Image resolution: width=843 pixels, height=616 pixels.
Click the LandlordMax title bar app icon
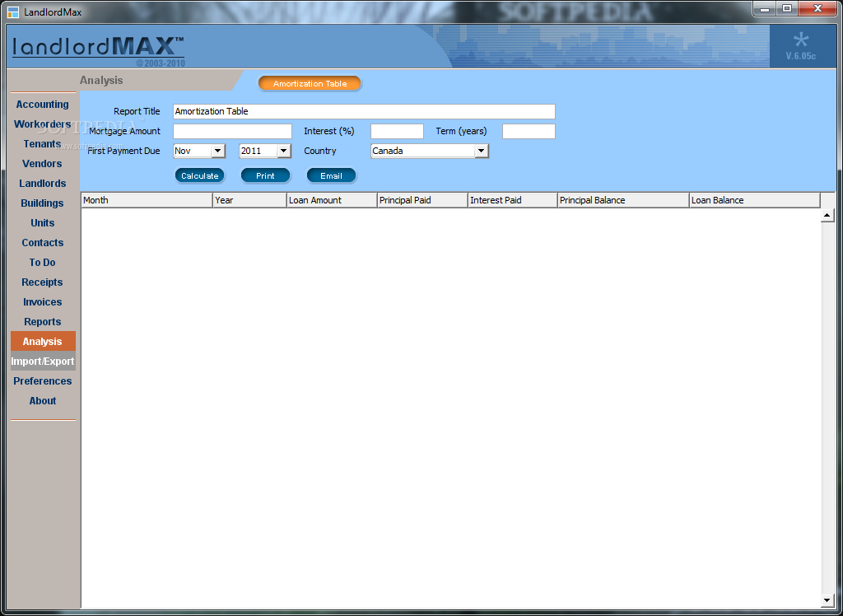tap(13, 12)
